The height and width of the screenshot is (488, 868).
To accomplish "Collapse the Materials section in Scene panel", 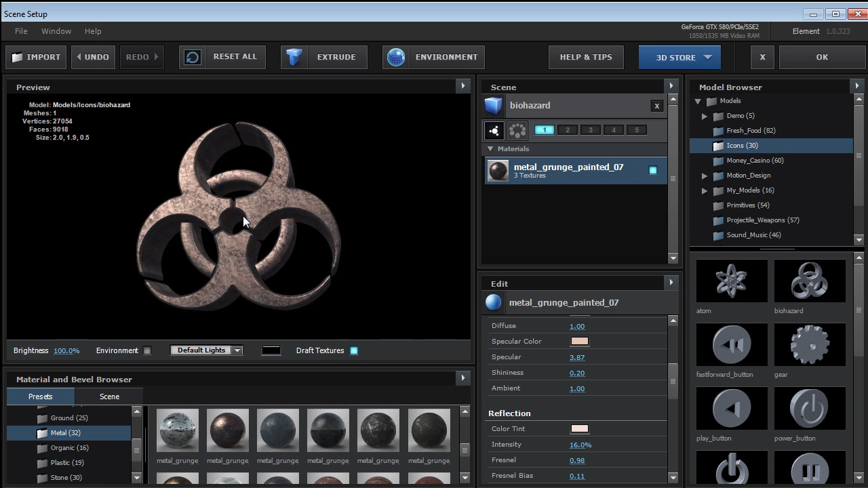I will point(490,148).
